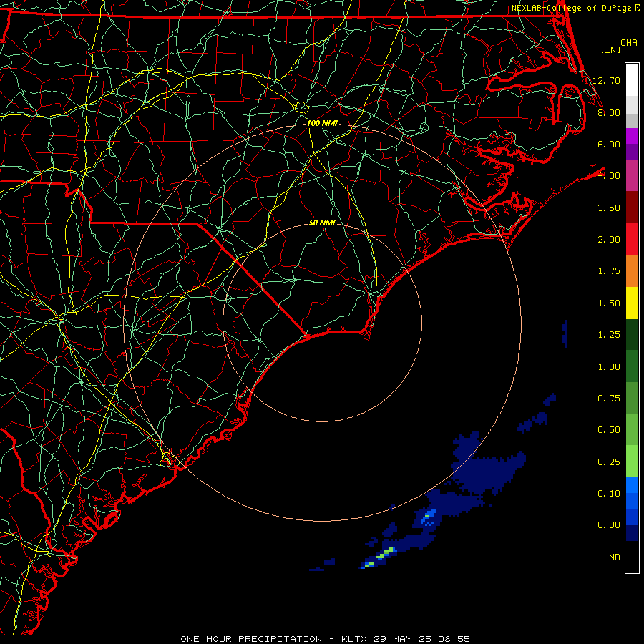Screen dimensions: 644x644
Task: Click the 0.50 legend value
Action: point(609,430)
